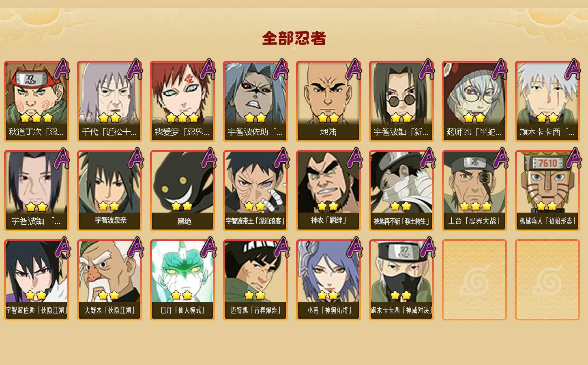The image size is (588, 365).
Task: Select 迈特凯「青春爆炸」 card
Action: 255,280
